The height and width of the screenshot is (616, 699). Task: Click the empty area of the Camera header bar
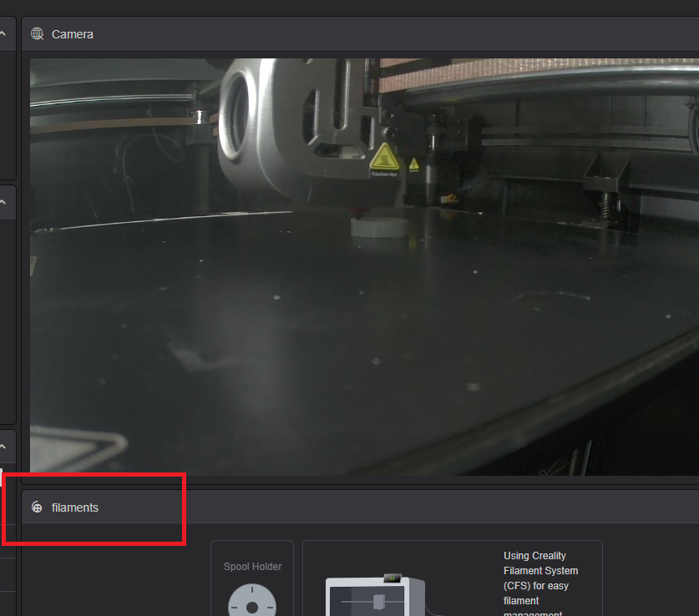(376, 34)
